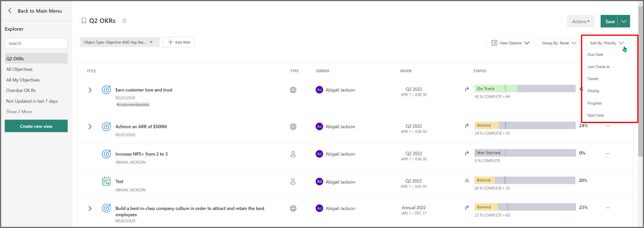Click the AJ avatar in Earn customer love row
The image size is (644, 228).
tap(319, 90)
